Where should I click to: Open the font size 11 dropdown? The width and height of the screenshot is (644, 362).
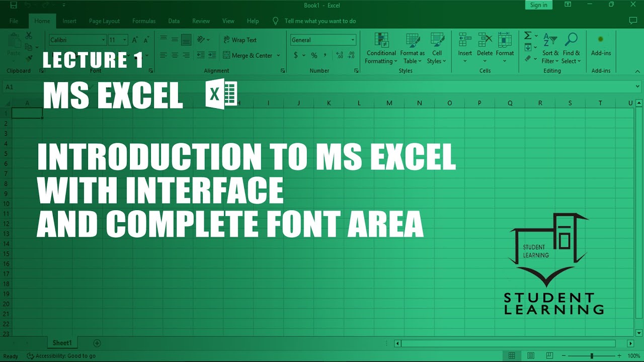[125, 40]
